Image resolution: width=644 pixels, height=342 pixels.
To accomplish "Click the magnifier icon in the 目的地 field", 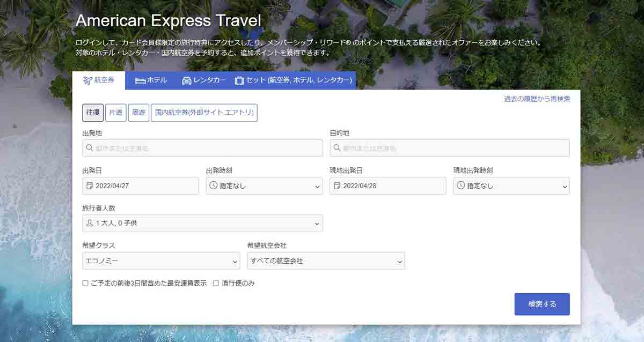I will point(337,148).
